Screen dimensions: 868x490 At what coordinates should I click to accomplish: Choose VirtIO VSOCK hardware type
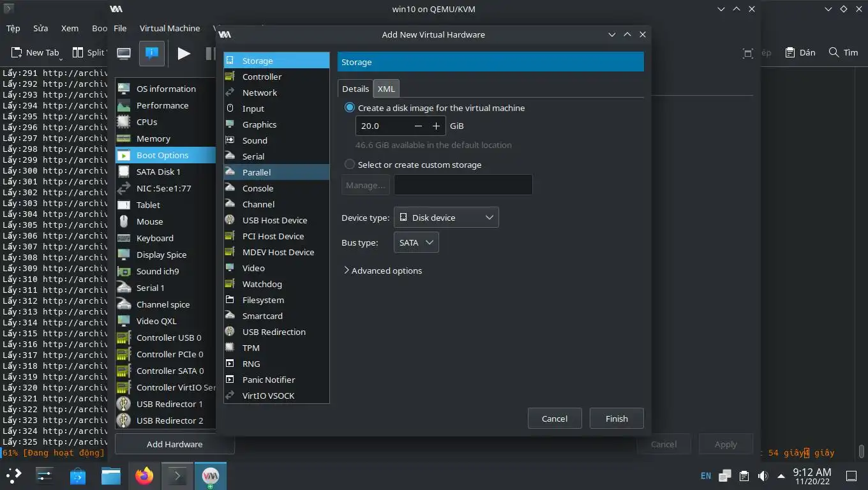point(276,396)
